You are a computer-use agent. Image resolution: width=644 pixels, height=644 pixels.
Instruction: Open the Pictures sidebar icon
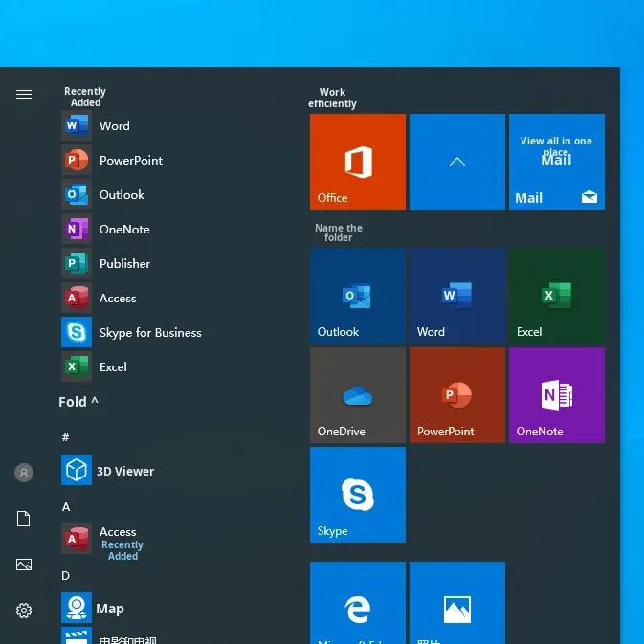point(24,565)
